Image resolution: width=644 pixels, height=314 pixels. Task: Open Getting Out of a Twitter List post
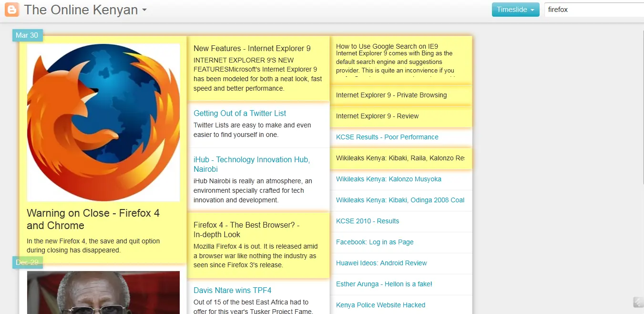[x=240, y=113]
